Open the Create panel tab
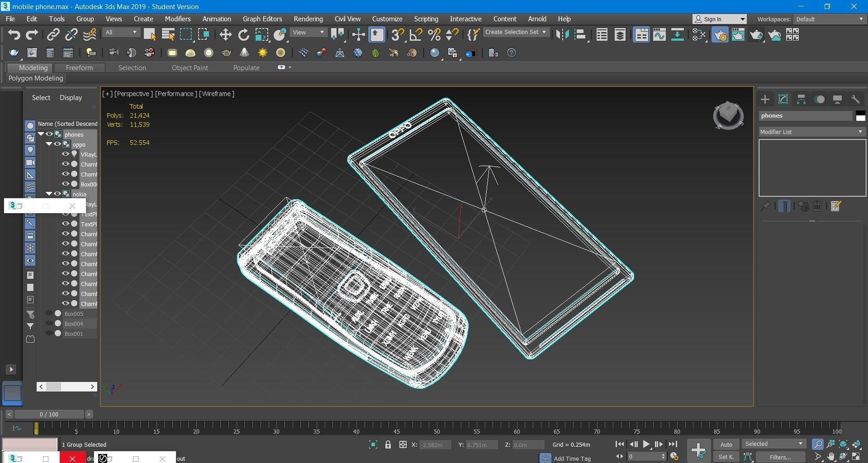The height and width of the screenshot is (463, 868). click(765, 100)
